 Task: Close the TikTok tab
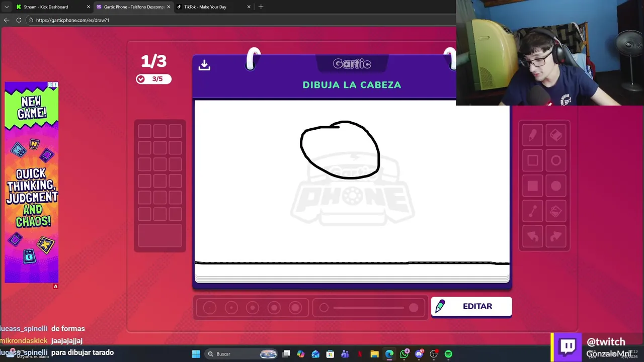point(249,7)
